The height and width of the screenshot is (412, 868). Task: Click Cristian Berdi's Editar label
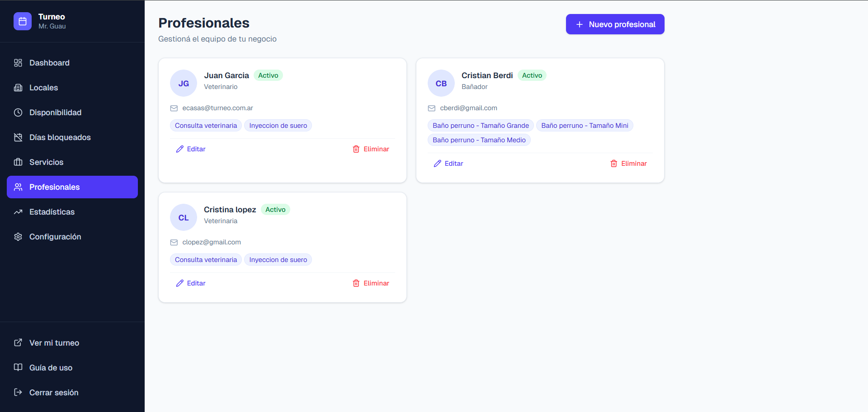[454, 164]
